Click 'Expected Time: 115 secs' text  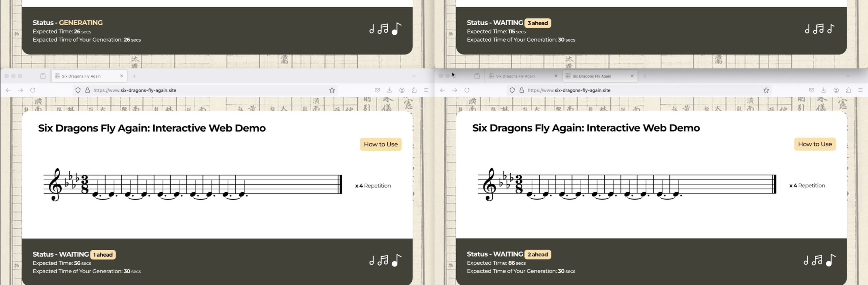click(x=496, y=32)
